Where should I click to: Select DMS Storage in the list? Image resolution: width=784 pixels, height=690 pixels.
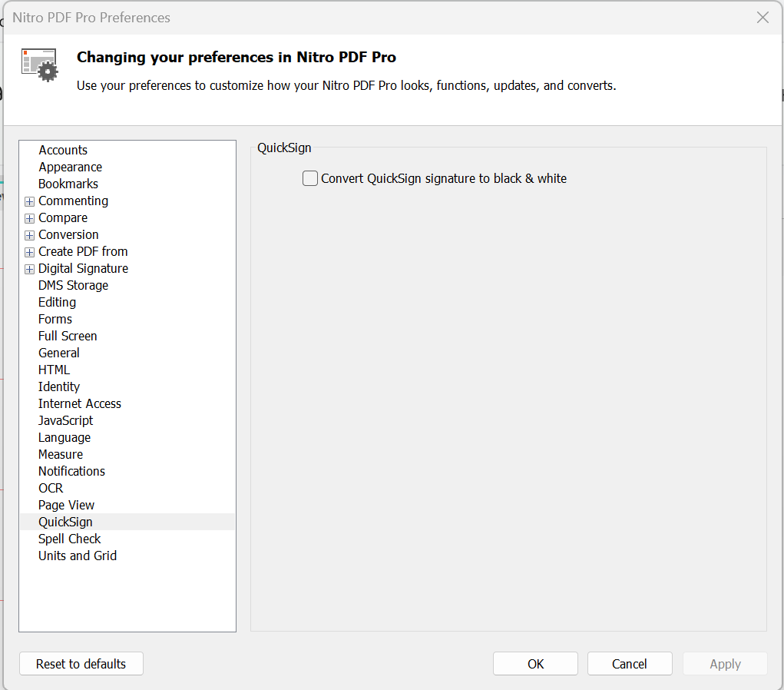tap(74, 286)
